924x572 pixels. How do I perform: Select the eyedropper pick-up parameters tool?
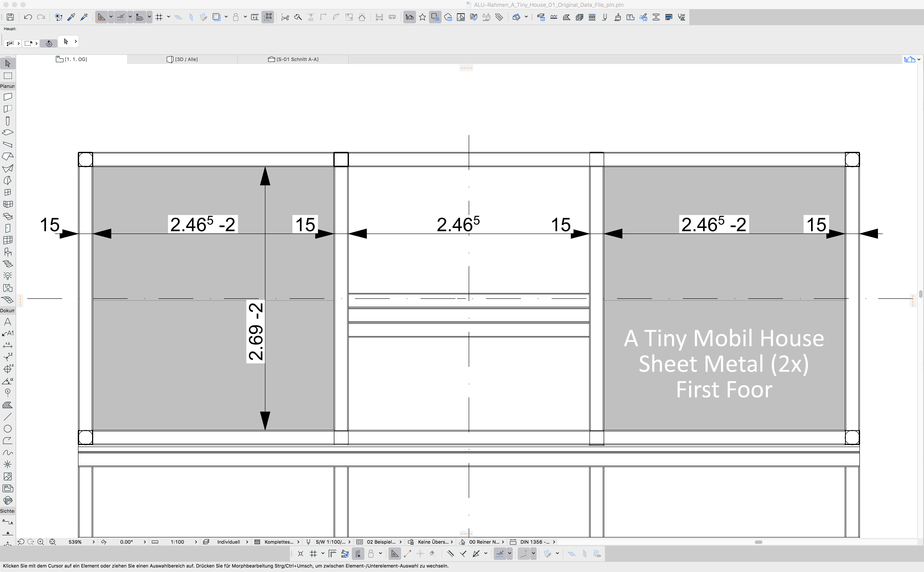71,17
